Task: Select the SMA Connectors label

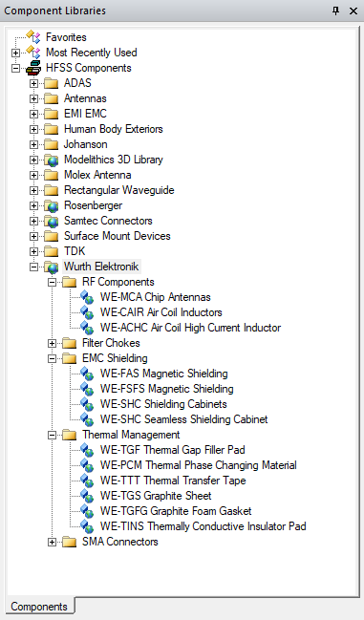Action: [x=120, y=542]
